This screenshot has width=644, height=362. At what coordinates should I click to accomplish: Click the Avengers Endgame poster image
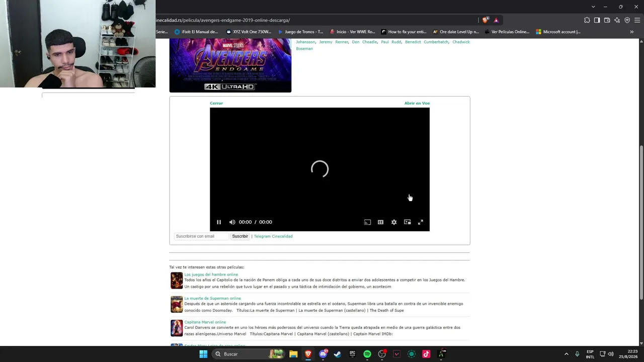point(230,65)
